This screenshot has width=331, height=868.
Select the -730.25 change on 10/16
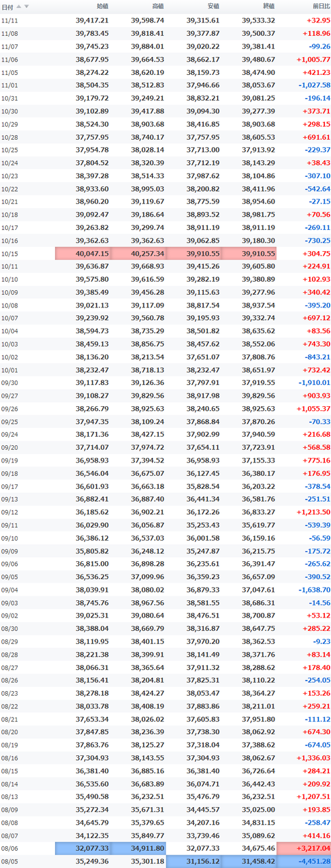click(x=318, y=240)
